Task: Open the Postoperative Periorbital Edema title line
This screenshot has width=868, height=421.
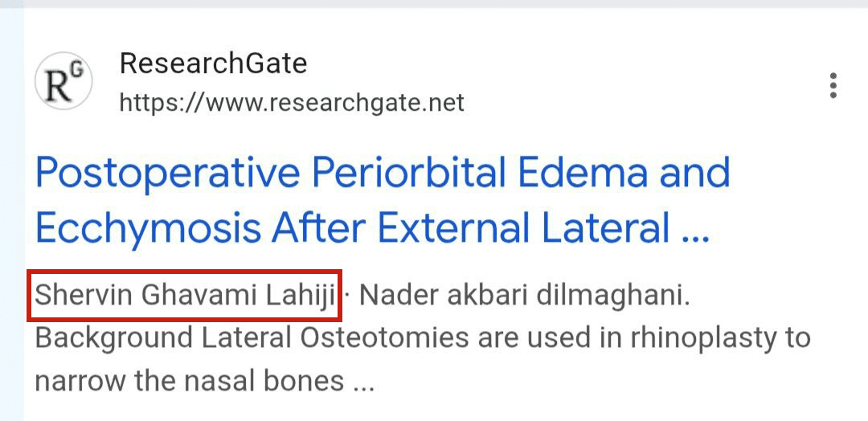Action: pos(383,173)
